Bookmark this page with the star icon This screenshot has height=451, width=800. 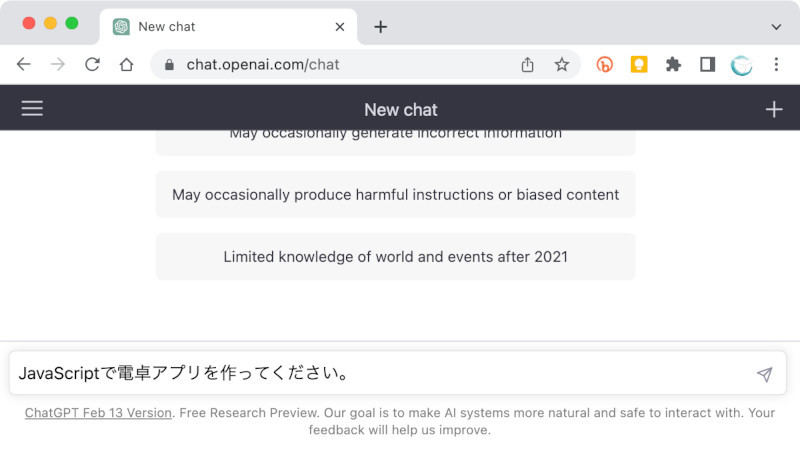click(561, 65)
